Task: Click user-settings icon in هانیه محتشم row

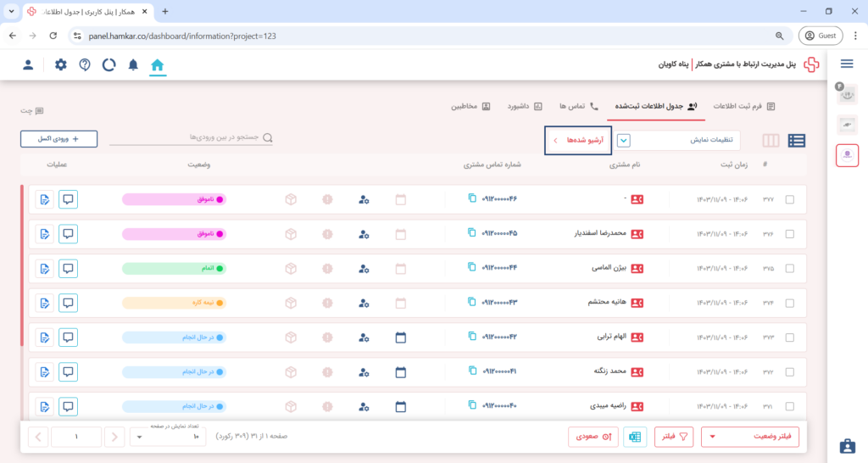Action: [x=364, y=303]
